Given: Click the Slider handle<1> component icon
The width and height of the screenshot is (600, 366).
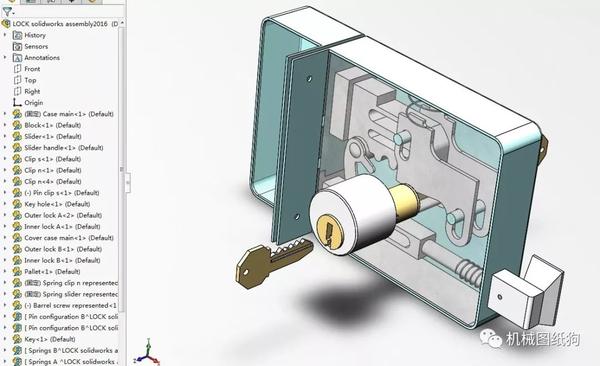Looking at the screenshot, I should tap(17, 148).
